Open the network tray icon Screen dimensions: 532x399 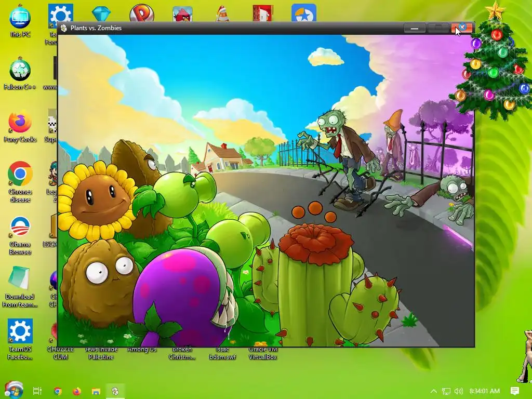click(446, 391)
